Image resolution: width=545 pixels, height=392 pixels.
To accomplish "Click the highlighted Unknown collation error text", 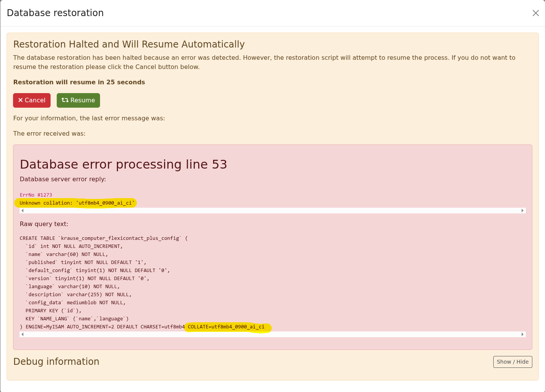I will pyautogui.click(x=77, y=203).
